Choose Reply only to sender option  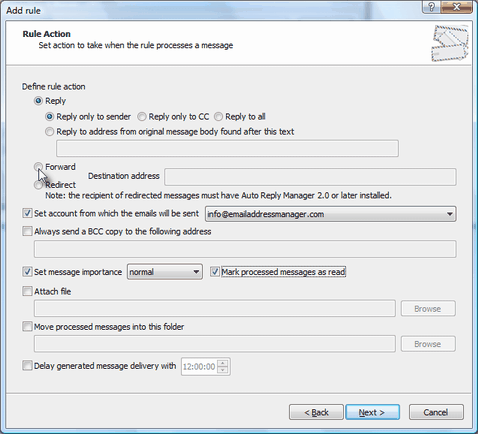click(49, 117)
